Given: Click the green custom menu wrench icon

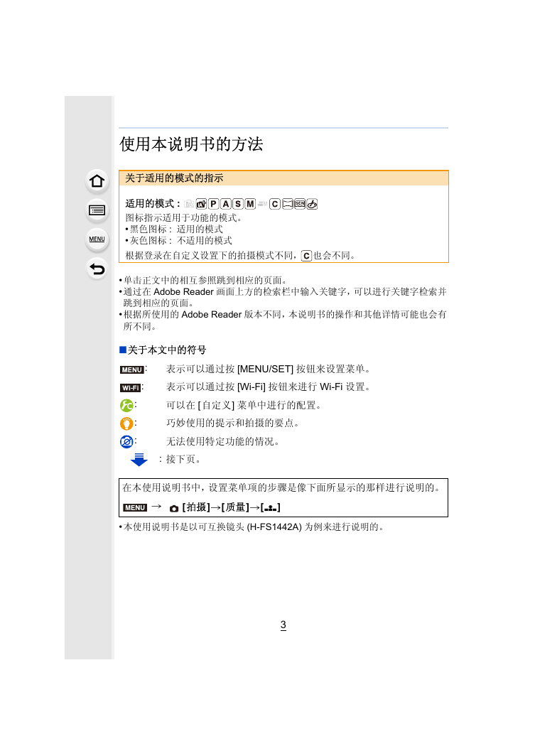Looking at the screenshot, I should [x=126, y=406].
